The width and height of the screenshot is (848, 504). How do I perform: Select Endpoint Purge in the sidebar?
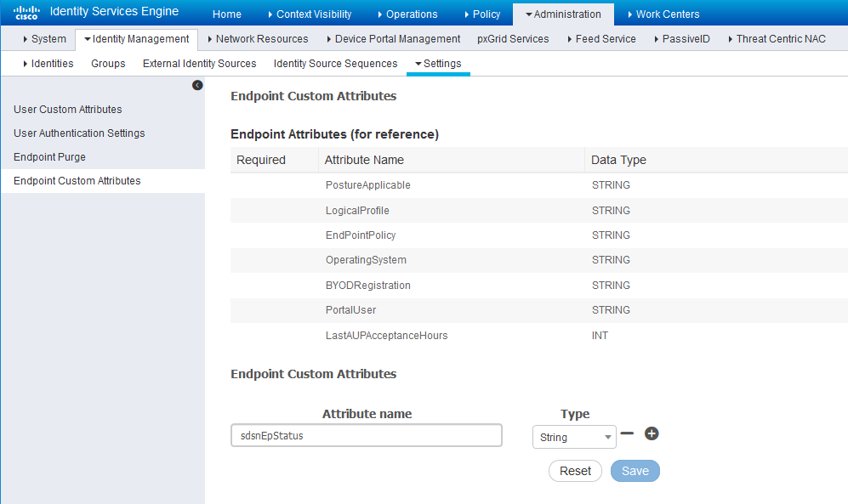pyautogui.click(x=49, y=157)
